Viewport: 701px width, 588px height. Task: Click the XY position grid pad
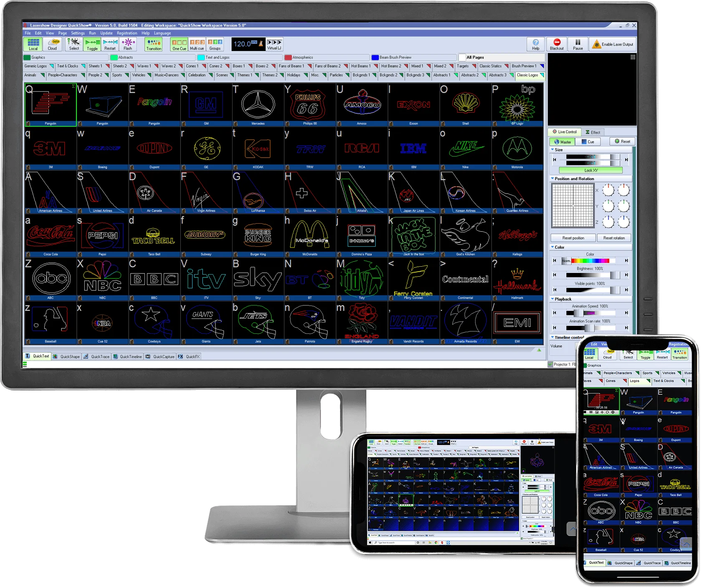click(573, 206)
